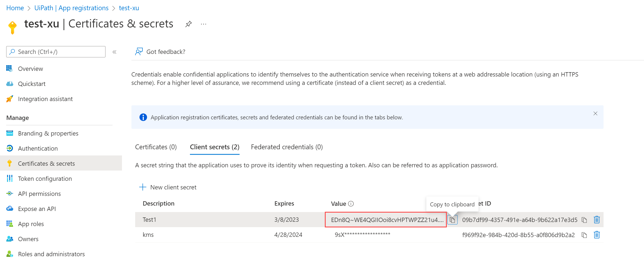Open Roles and administrators
The image size is (644, 260).
[51, 254]
